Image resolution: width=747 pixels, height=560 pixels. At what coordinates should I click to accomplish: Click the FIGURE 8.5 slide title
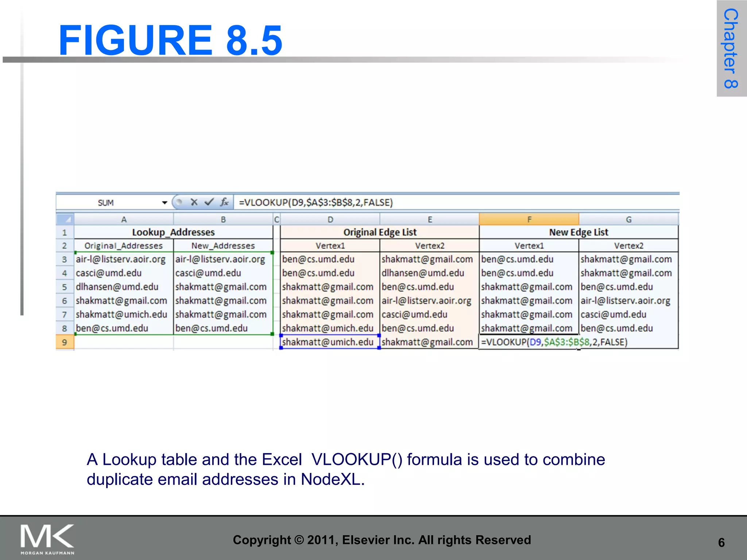click(170, 40)
